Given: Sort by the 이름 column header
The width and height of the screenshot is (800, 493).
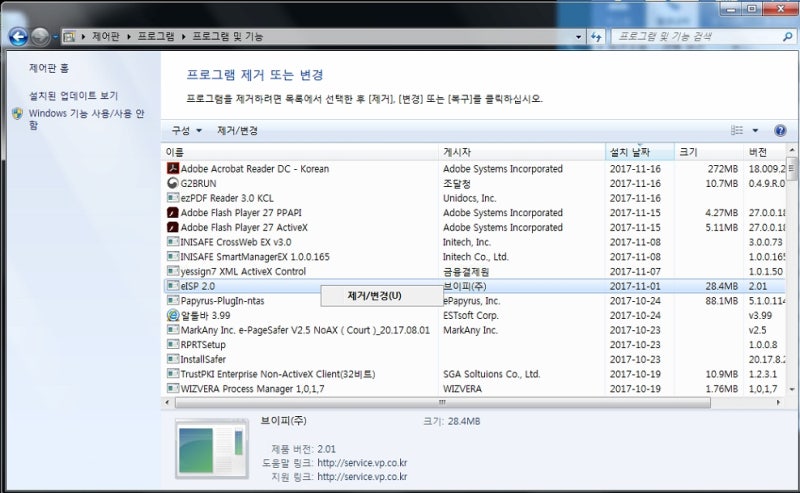Looking at the screenshot, I should click(300, 152).
